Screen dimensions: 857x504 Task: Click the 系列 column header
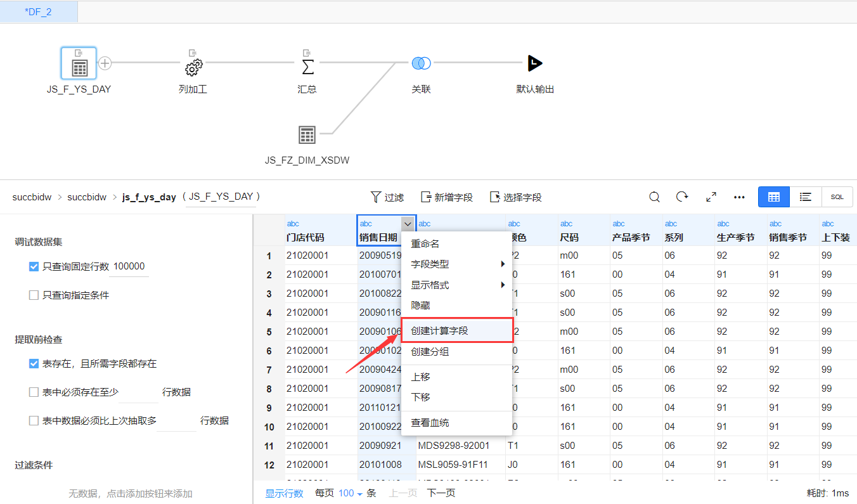click(688, 231)
